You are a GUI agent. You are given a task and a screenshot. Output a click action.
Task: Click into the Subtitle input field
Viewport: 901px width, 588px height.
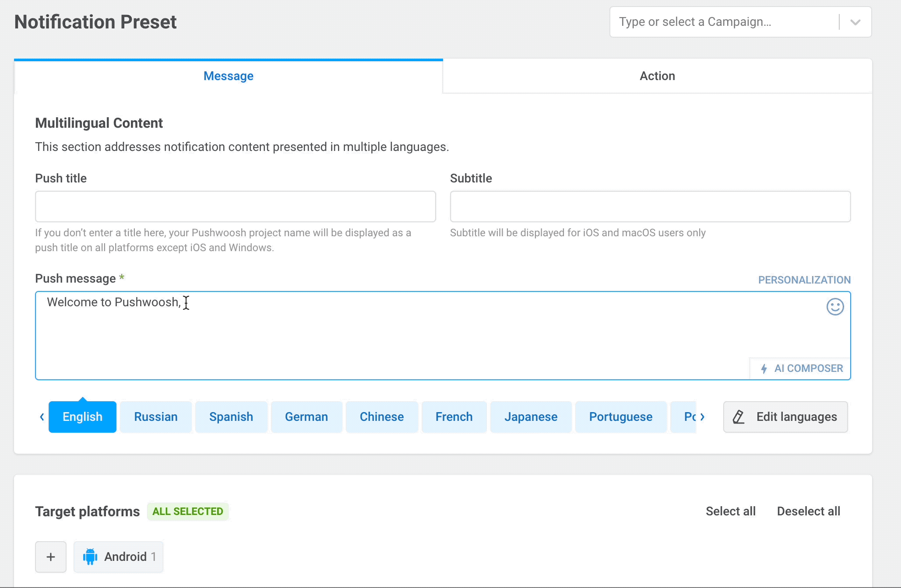pyautogui.click(x=650, y=206)
